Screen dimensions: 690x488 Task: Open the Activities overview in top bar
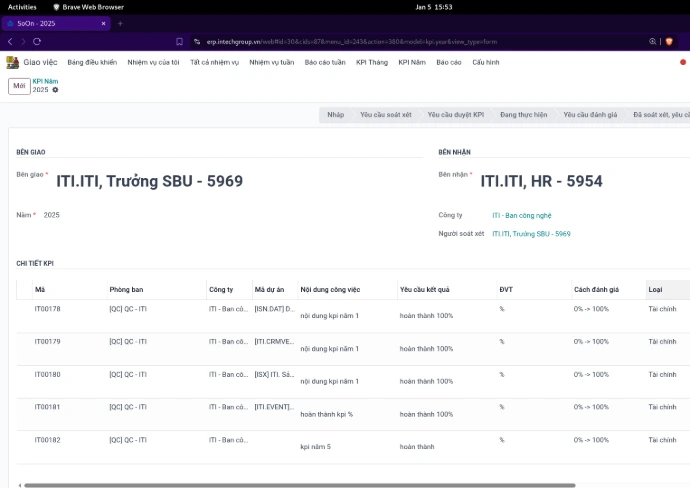(22, 6)
